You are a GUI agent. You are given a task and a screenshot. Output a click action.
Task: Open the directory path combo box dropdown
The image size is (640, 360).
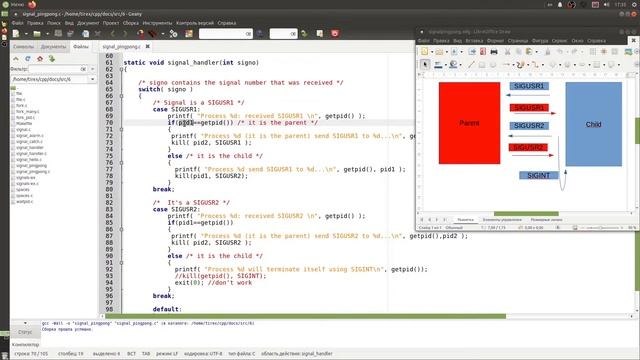pyautogui.click(x=92, y=79)
